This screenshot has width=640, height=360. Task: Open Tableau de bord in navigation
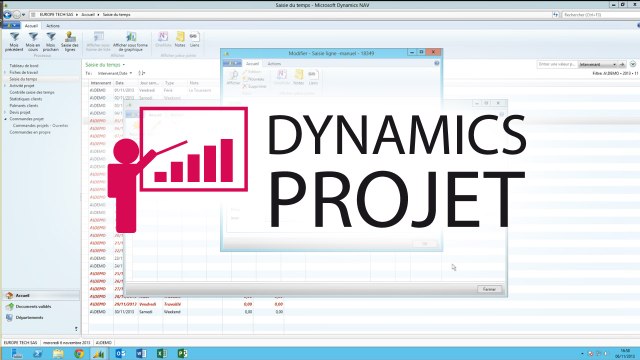[24, 66]
